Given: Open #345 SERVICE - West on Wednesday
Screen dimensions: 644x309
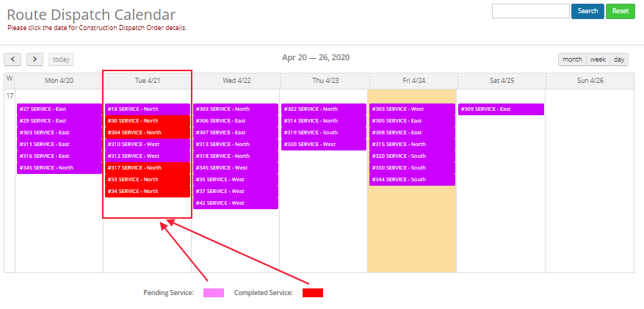Looking at the screenshot, I should click(236, 168).
